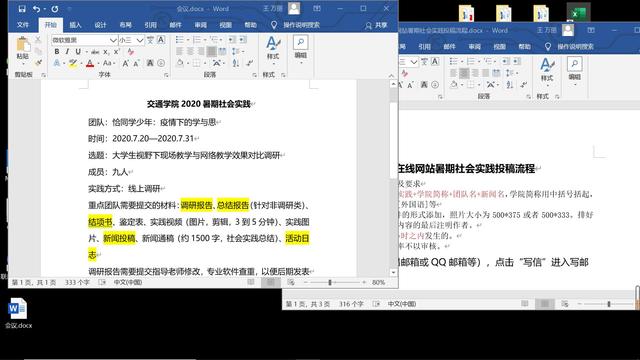Toggle Bold formatting
This screenshot has height=360, width=640.
click(57, 52)
